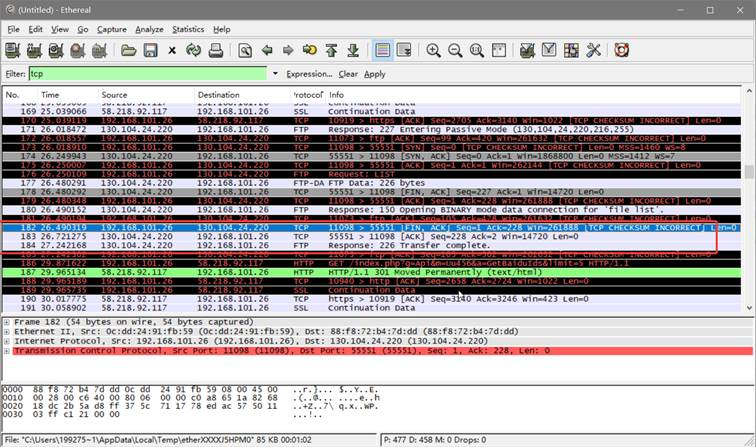Image resolution: width=756 pixels, height=447 pixels.
Task: Open the File menu
Action: [14, 29]
